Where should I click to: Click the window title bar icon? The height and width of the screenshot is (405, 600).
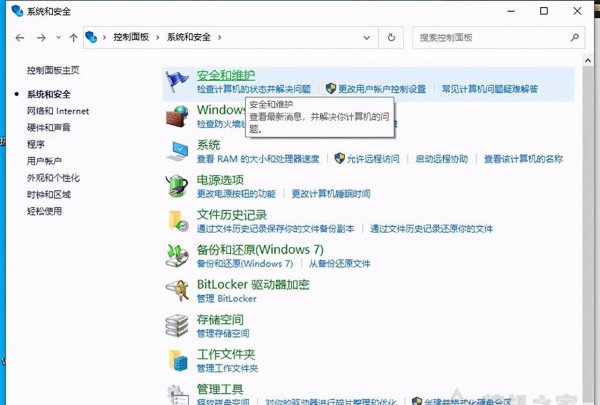click(x=17, y=11)
